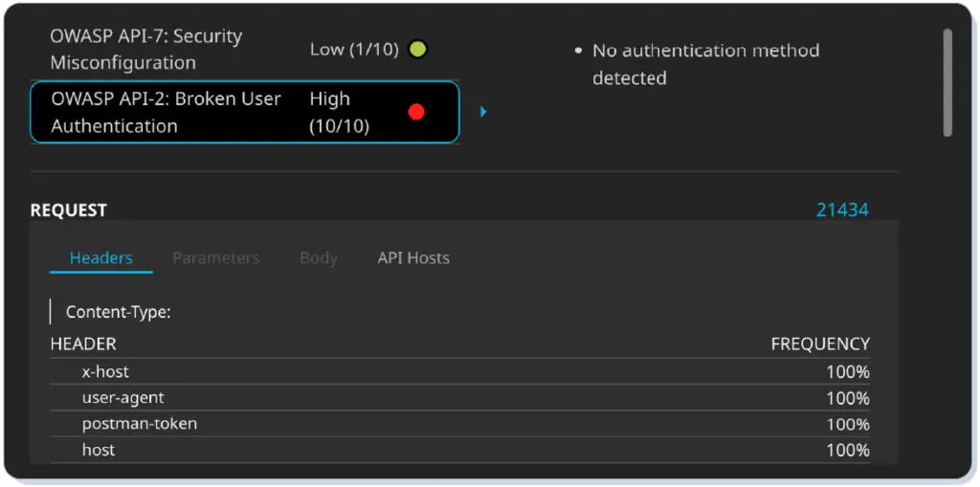The height and width of the screenshot is (487, 980).
Task: Select the host header row
Action: pyautogui.click(x=460, y=450)
